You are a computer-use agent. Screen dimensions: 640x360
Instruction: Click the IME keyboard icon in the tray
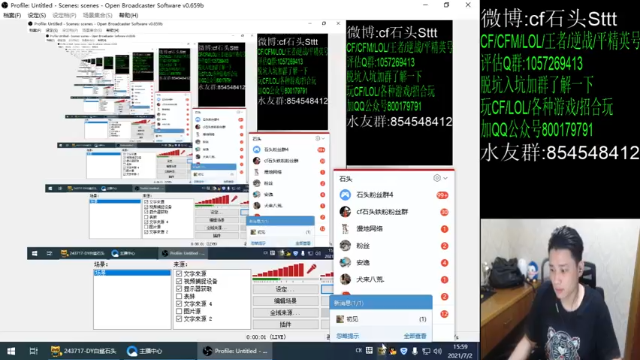coord(369,350)
